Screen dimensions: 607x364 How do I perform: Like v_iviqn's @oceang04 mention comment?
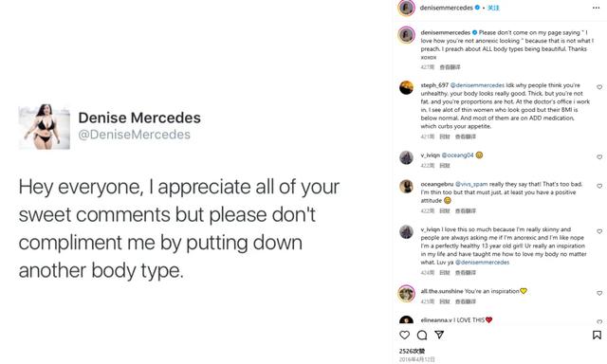click(599, 157)
